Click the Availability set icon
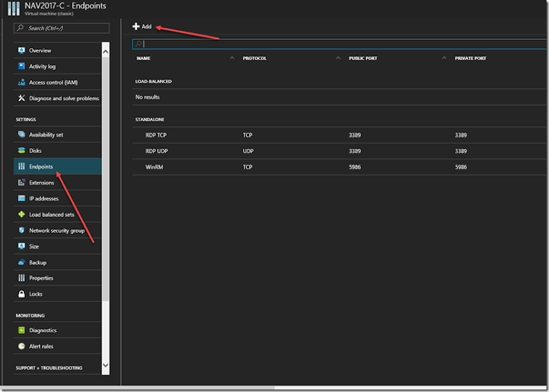 pos(21,135)
